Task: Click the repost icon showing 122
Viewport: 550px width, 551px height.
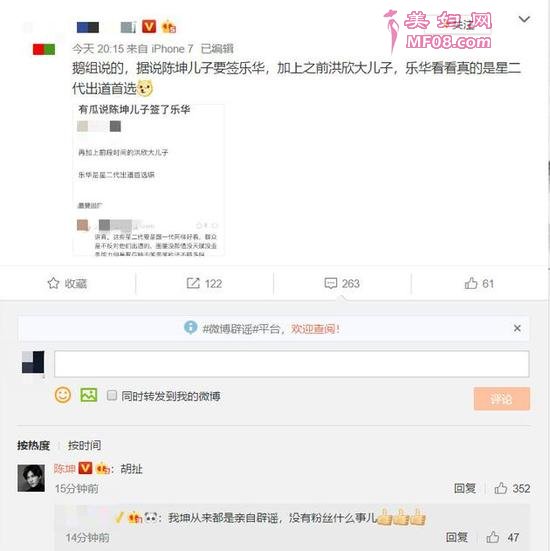Action: (193, 283)
